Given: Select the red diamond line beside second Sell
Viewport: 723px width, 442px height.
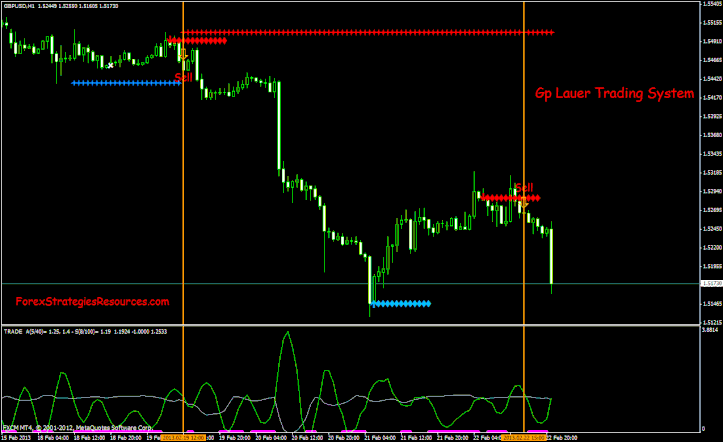Looking at the screenshot, I should (x=510, y=198).
